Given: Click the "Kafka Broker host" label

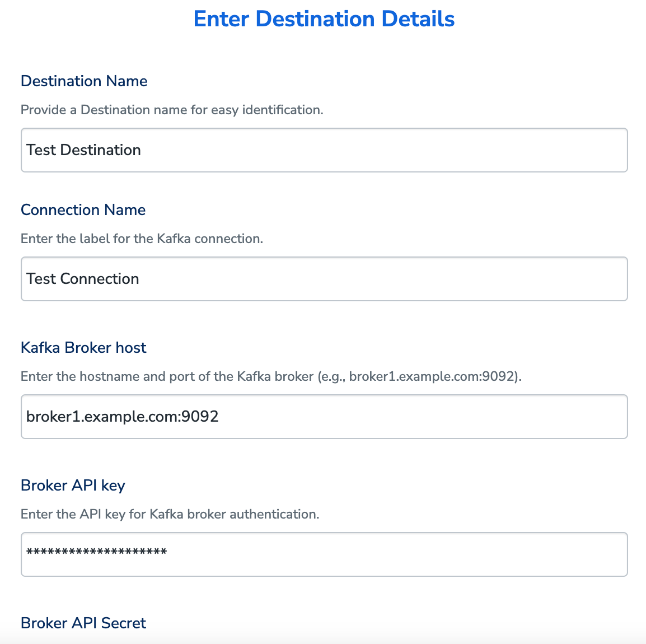Looking at the screenshot, I should [x=83, y=348].
